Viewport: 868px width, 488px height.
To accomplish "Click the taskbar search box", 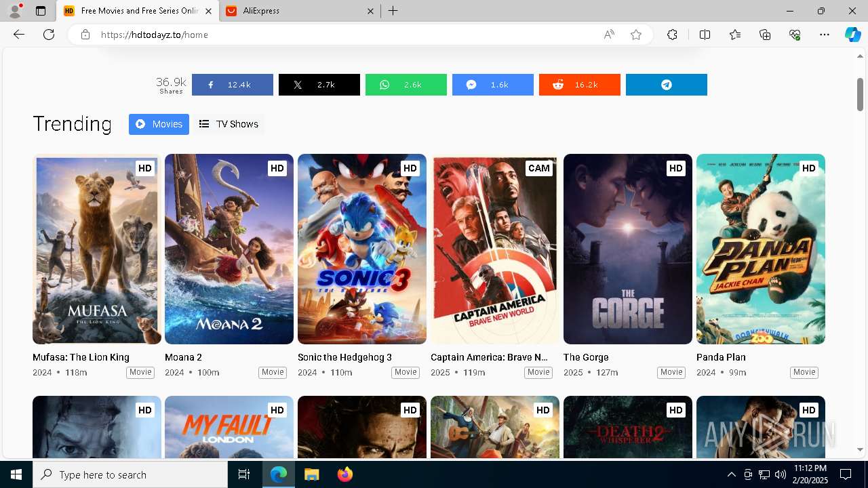I will pyautogui.click(x=130, y=474).
